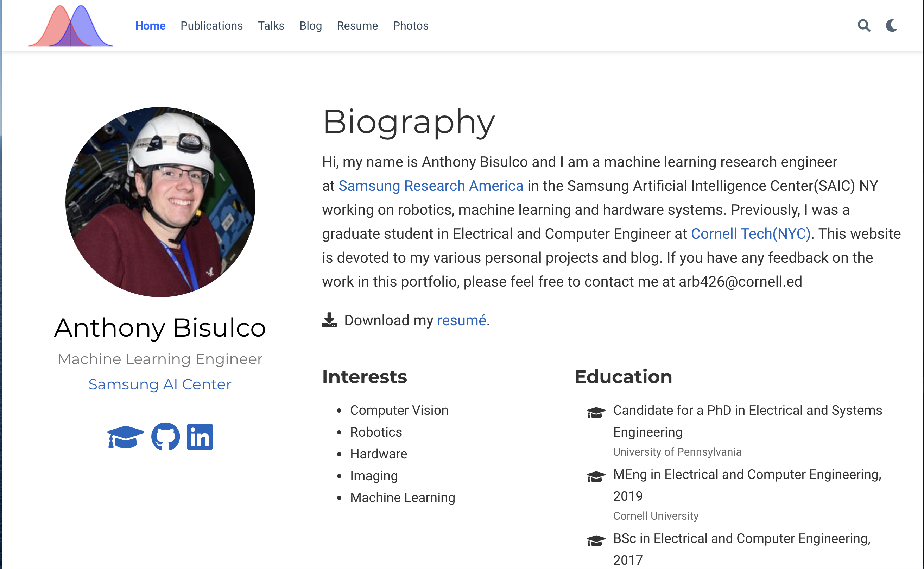924x569 pixels.
Task: Open the Blog menu item
Action: coord(310,26)
